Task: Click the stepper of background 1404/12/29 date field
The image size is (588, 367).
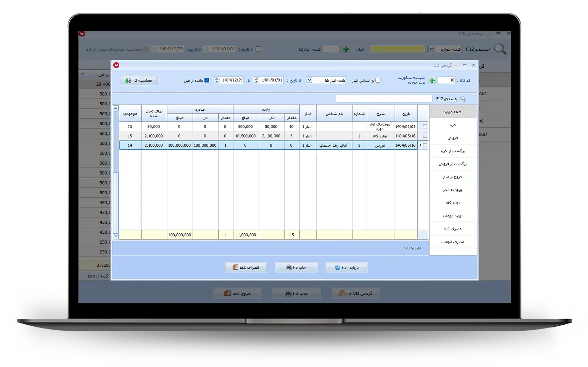Action: (154, 49)
